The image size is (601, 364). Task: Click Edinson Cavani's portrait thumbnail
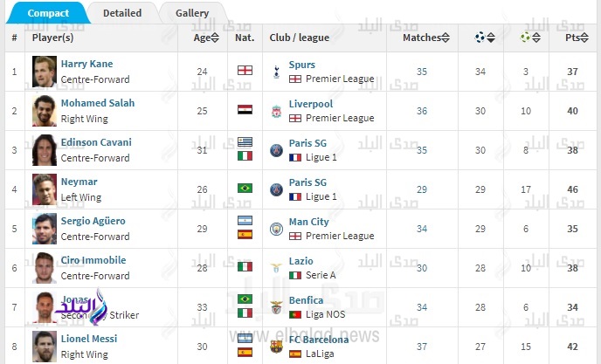45,149
